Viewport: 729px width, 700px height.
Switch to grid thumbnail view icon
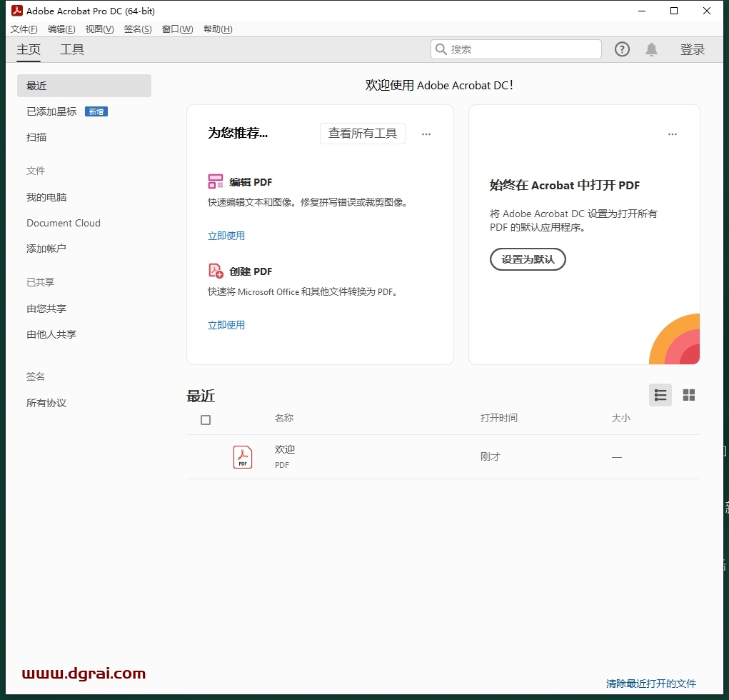click(x=688, y=395)
